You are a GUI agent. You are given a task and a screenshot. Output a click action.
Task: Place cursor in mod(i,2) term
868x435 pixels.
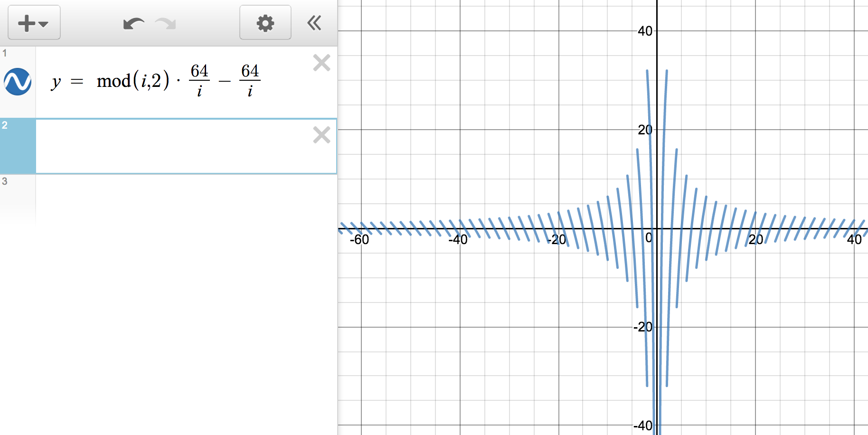pos(132,81)
